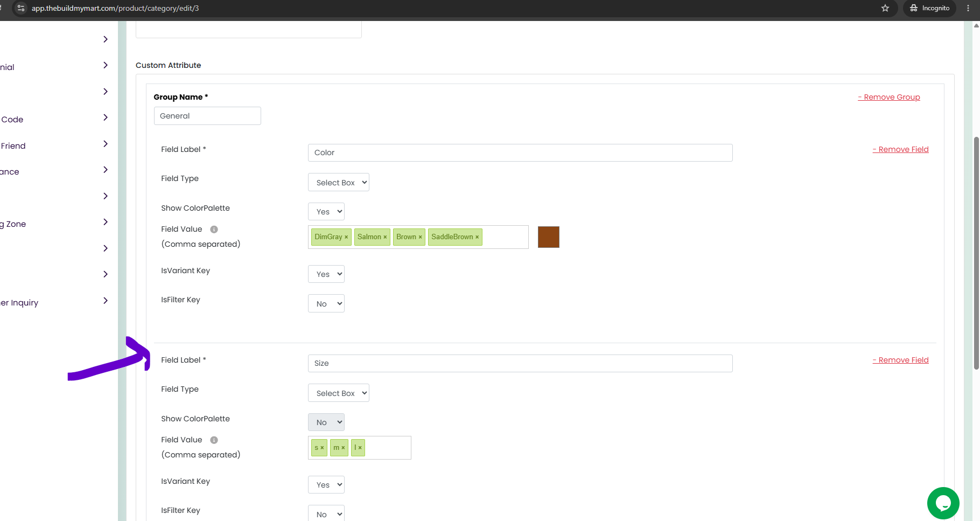Delete the SaddleBrown tag using its ×
The image size is (980, 521).
point(477,237)
